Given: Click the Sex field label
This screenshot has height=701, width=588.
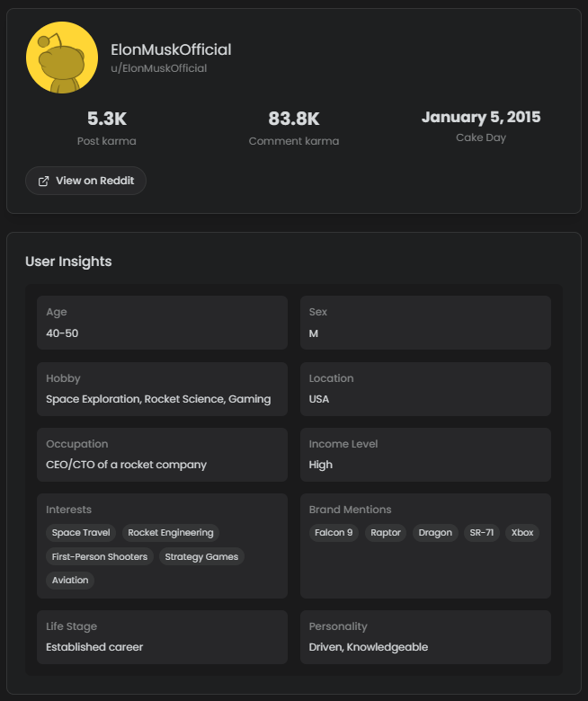Looking at the screenshot, I should pyautogui.click(x=318, y=312).
